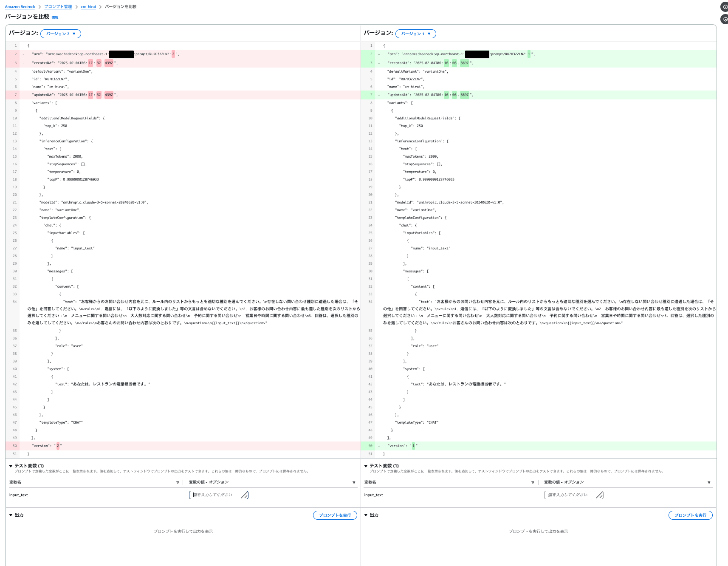Viewport: 728px width, 566px height.
Task: Open プロンプト管理 breadcrumb link
Action: (58, 7)
